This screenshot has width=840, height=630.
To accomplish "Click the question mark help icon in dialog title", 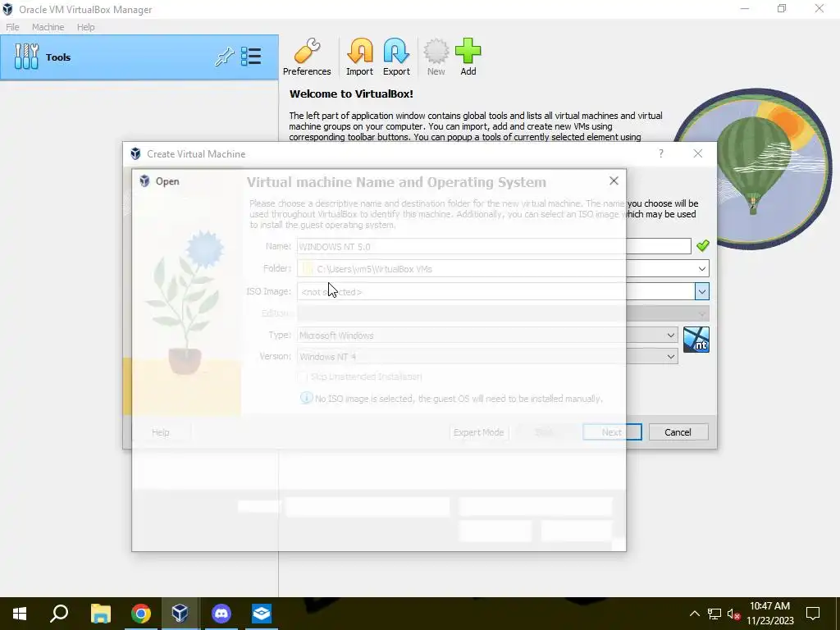I will click(x=661, y=153).
